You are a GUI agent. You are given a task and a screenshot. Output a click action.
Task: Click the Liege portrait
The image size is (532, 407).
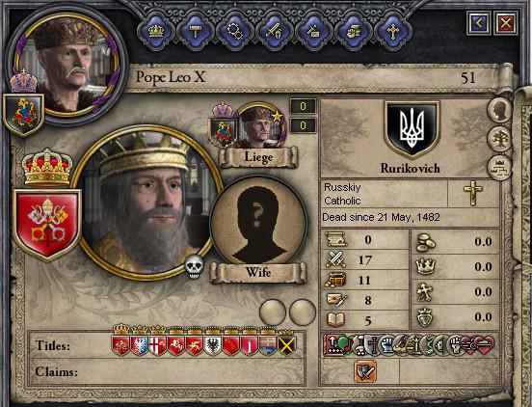coord(260,126)
